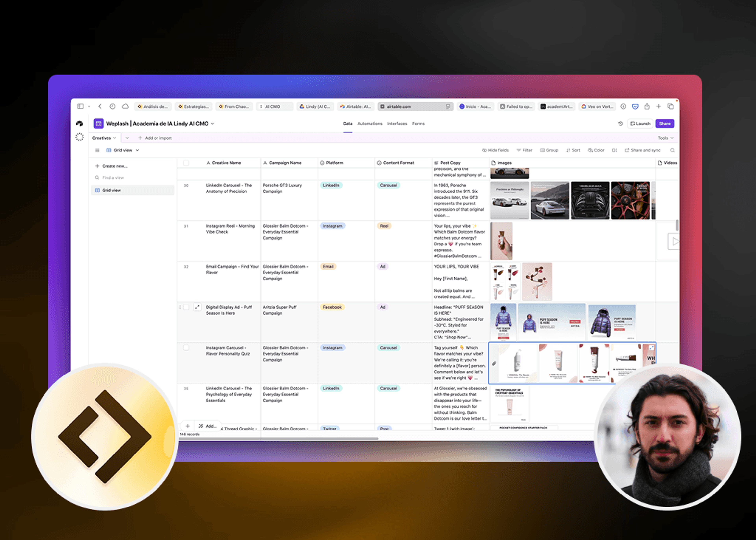
Task: Open the Tools dropdown
Action: (665, 138)
